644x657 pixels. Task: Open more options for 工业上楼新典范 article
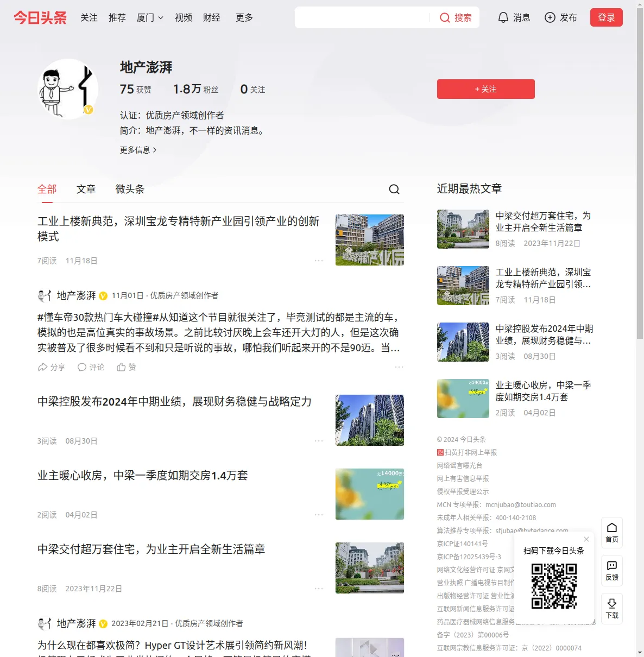coord(319,261)
